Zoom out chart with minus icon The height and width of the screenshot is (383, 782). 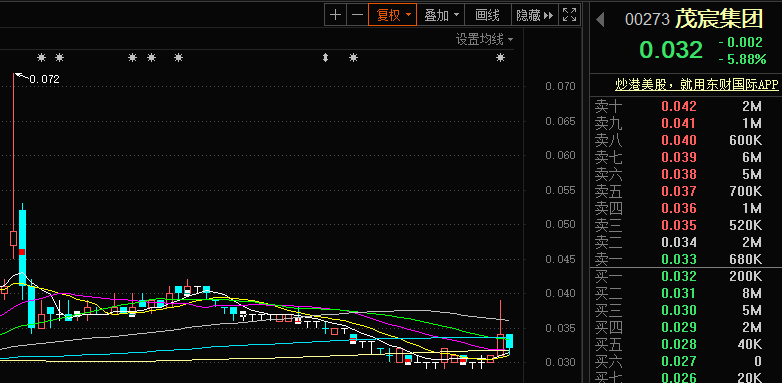(357, 15)
